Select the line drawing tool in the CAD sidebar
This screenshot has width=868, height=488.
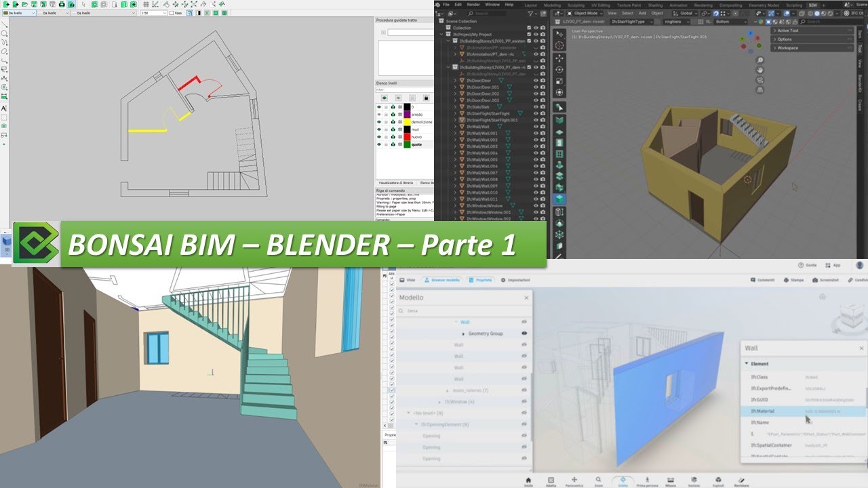4,24
